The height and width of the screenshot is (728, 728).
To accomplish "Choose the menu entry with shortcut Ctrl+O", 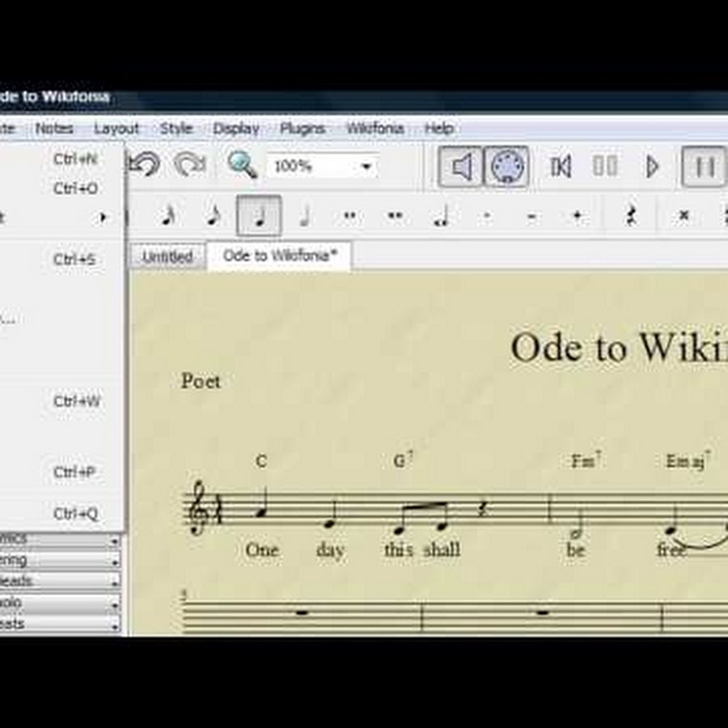I will pos(61,188).
